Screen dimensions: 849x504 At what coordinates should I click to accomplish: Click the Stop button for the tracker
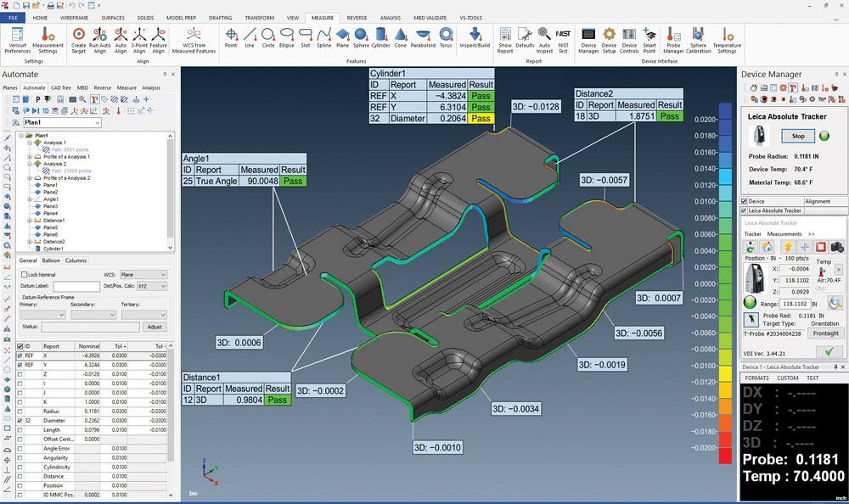796,136
